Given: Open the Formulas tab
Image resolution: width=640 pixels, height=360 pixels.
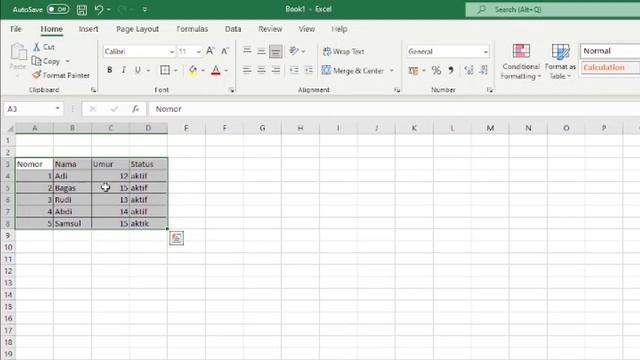Looking at the screenshot, I should 192,29.
